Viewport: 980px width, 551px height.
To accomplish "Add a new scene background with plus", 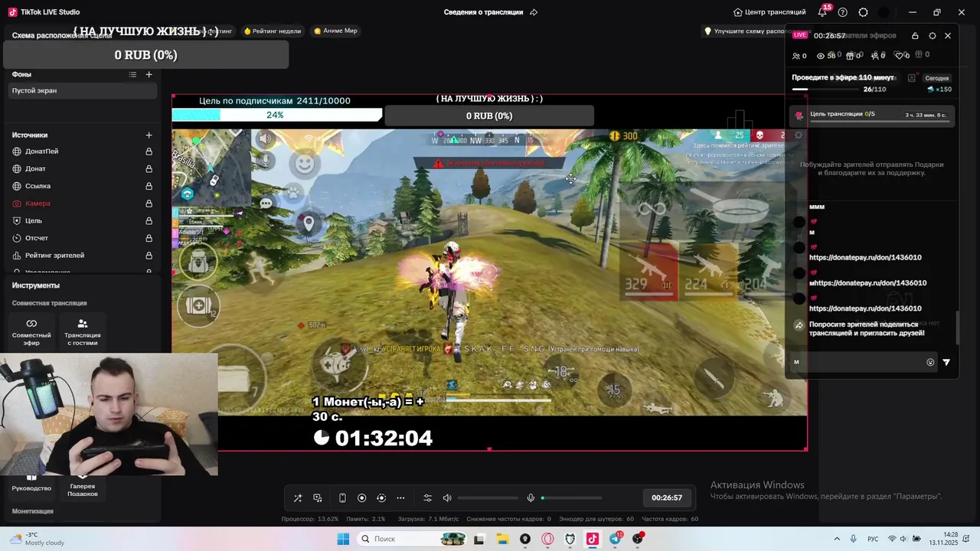I will coord(149,74).
